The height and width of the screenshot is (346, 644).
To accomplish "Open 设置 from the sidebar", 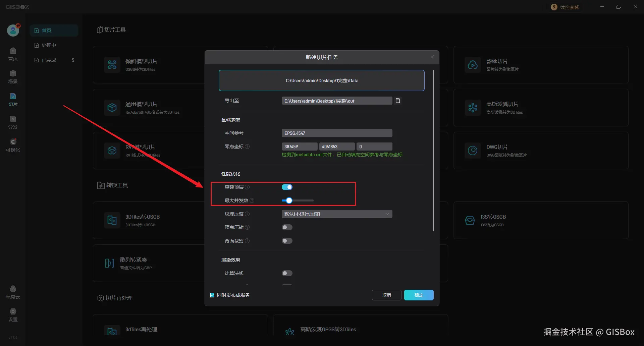I will coord(13,315).
